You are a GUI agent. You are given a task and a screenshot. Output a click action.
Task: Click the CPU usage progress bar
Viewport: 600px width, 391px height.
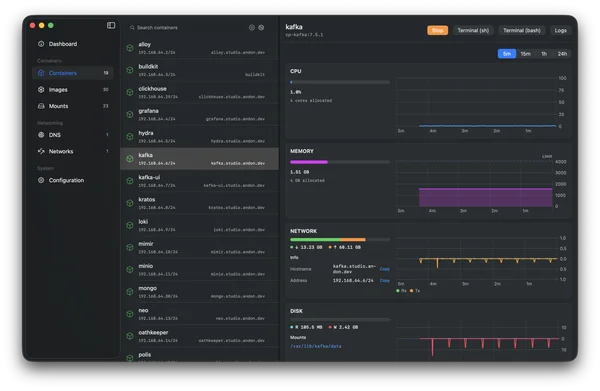coord(340,82)
